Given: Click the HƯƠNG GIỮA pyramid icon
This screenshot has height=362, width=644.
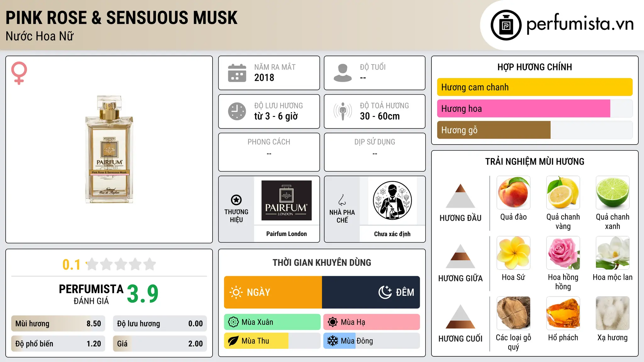Looking at the screenshot, I should pos(460,256).
